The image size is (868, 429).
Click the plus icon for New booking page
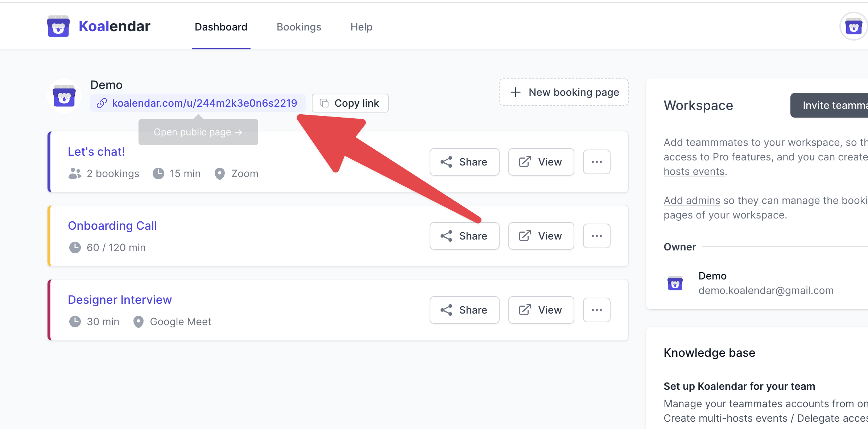[x=515, y=92]
